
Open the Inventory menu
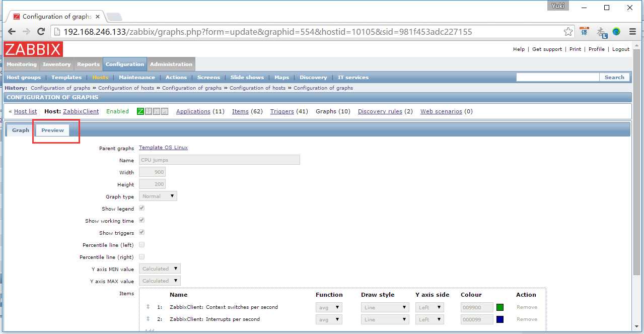(x=57, y=64)
